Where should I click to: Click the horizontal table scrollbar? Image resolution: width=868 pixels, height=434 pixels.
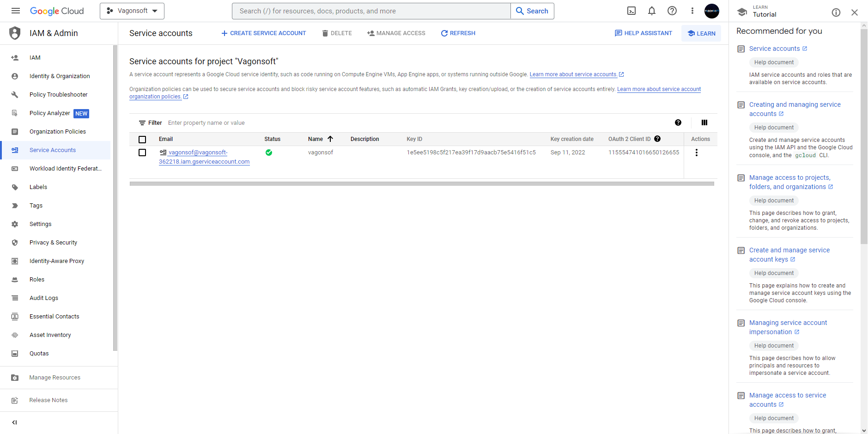tap(422, 183)
